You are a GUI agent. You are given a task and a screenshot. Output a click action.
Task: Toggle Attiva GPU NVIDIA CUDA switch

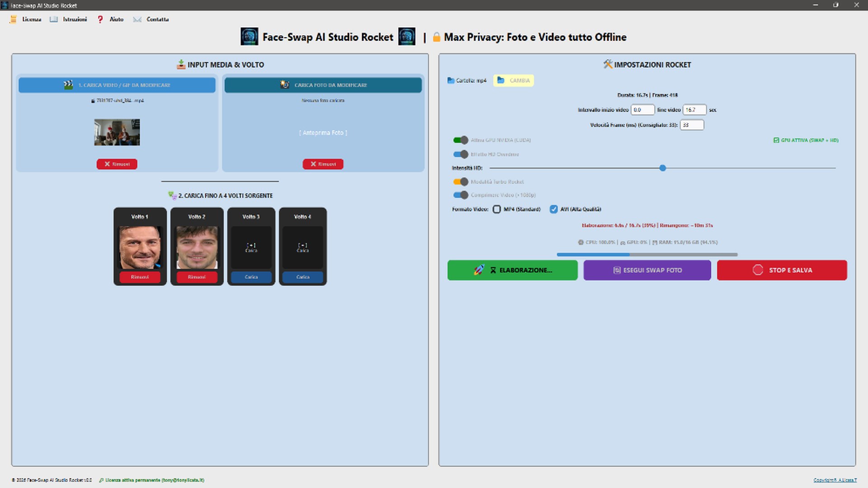click(x=461, y=140)
